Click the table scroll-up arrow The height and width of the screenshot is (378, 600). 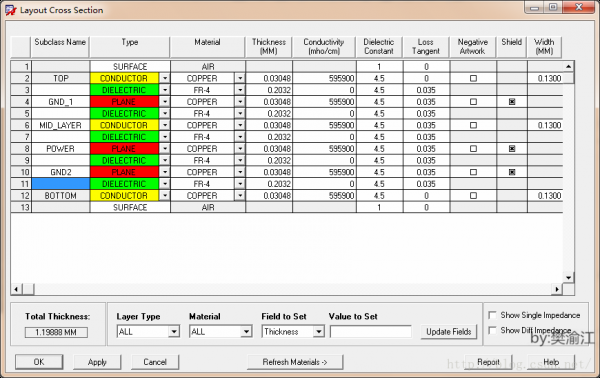tap(569, 67)
